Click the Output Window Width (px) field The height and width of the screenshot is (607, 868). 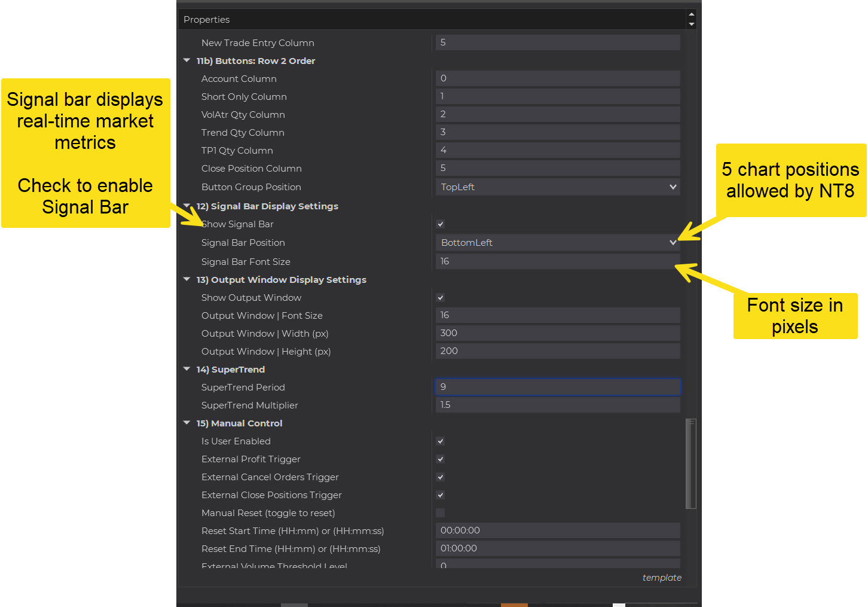pos(558,333)
